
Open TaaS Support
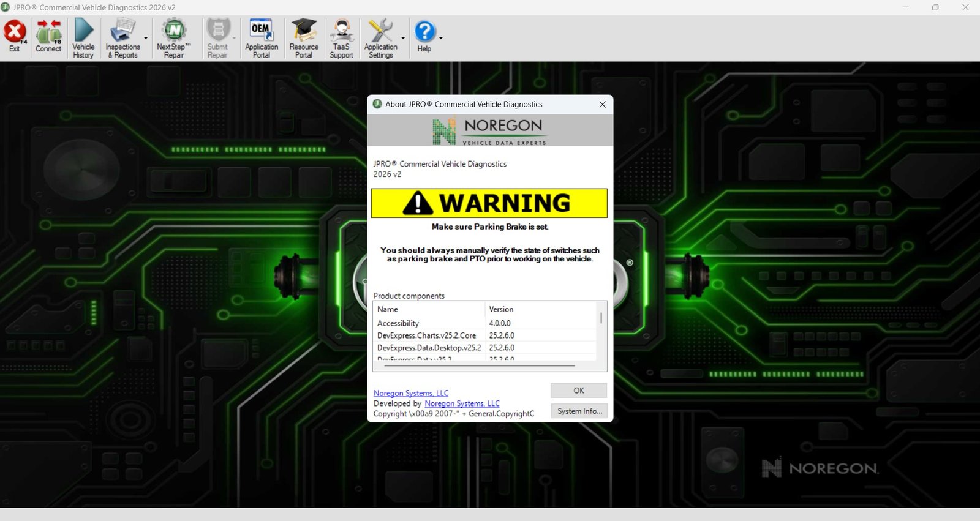click(x=341, y=38)
